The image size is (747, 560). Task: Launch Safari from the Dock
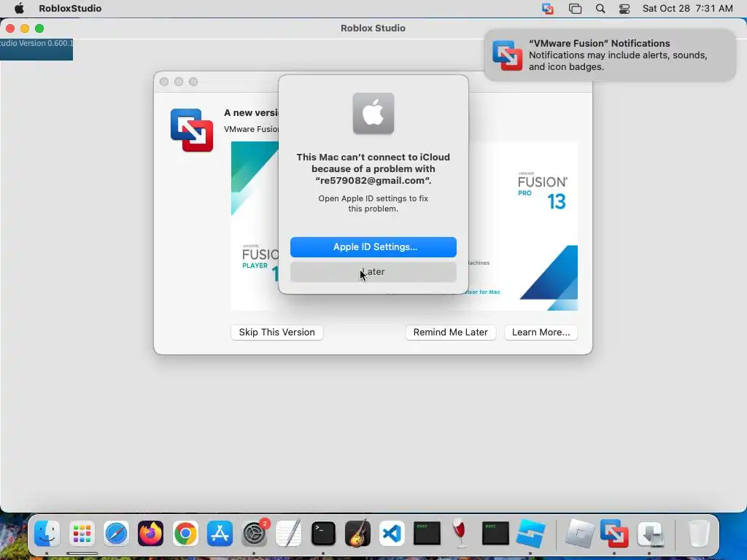tap(116, 533)
